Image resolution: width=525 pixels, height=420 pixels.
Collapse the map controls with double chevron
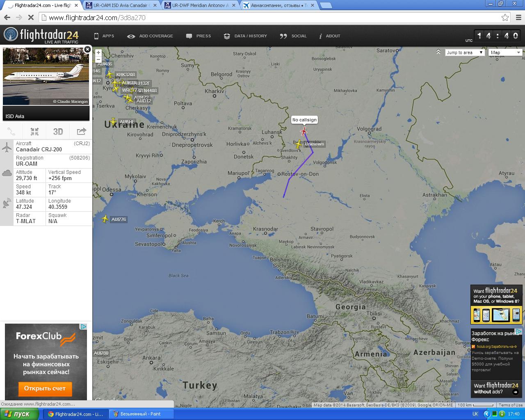[x=438, y=52]
